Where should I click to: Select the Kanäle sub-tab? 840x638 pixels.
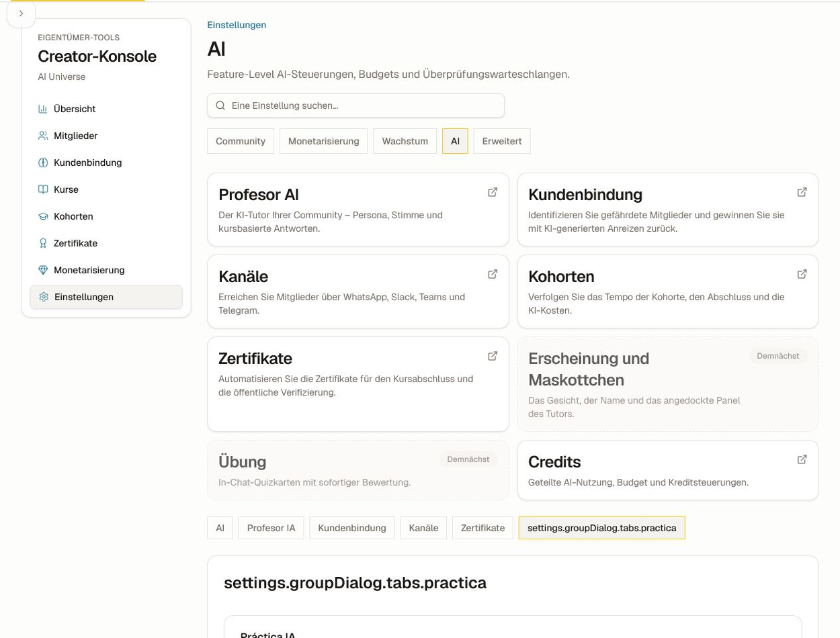pyautogui.click(x=423, y=528)
